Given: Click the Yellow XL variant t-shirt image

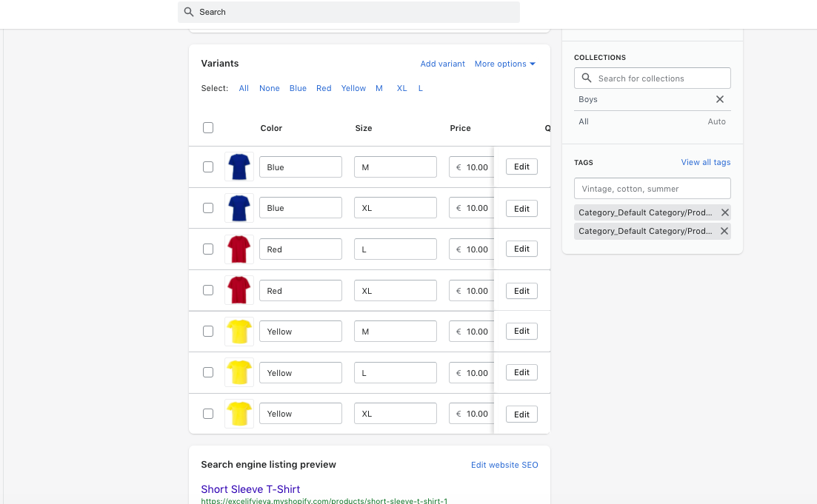Looking at the screenshot, I should click(239, 414).
